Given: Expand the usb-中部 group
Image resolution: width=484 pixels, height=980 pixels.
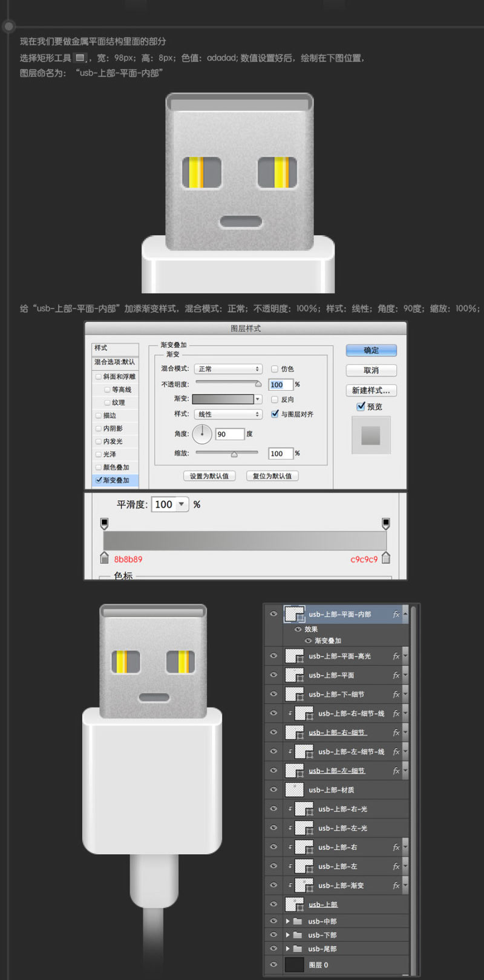Looking at the screenshot, I should [x=287, y=921].
